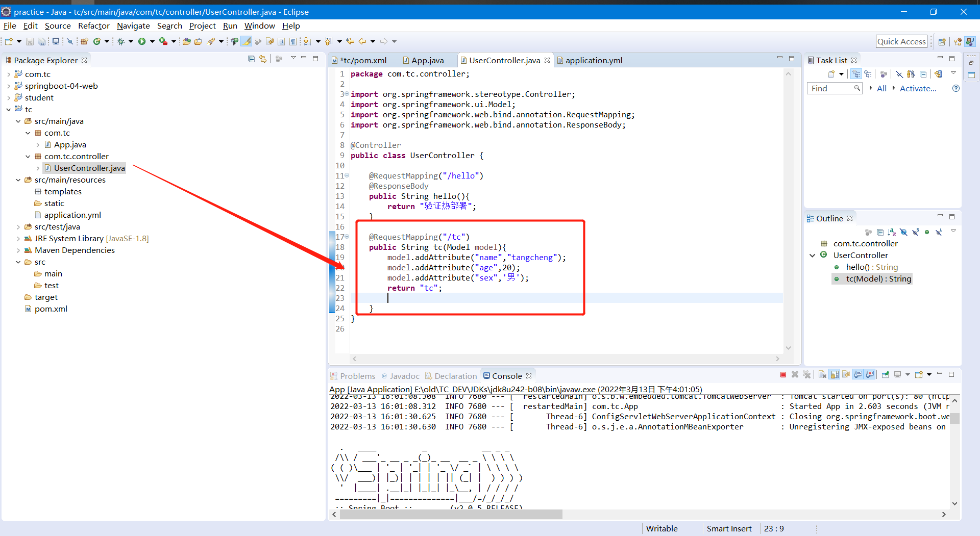Open Run dropdown arrow in toolbar
This screenshot has width=980, height=536.
pyautogui.click(x=152, y=41)
